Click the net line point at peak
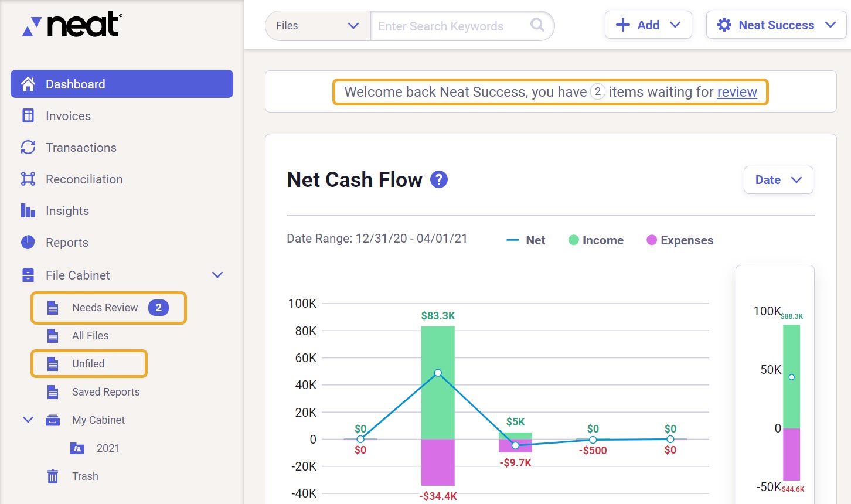This screenshot has width=851, height=504. (438, 373)
